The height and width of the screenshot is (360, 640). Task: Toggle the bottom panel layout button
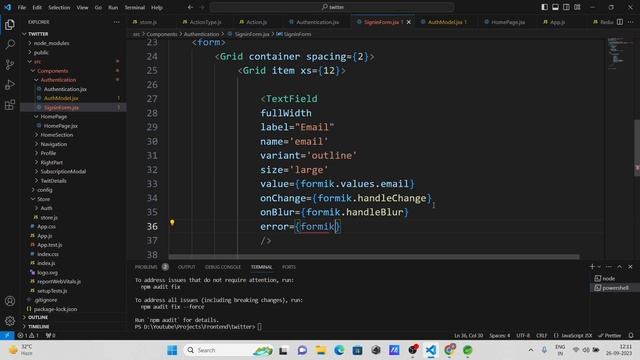click(x=556, y=7)
